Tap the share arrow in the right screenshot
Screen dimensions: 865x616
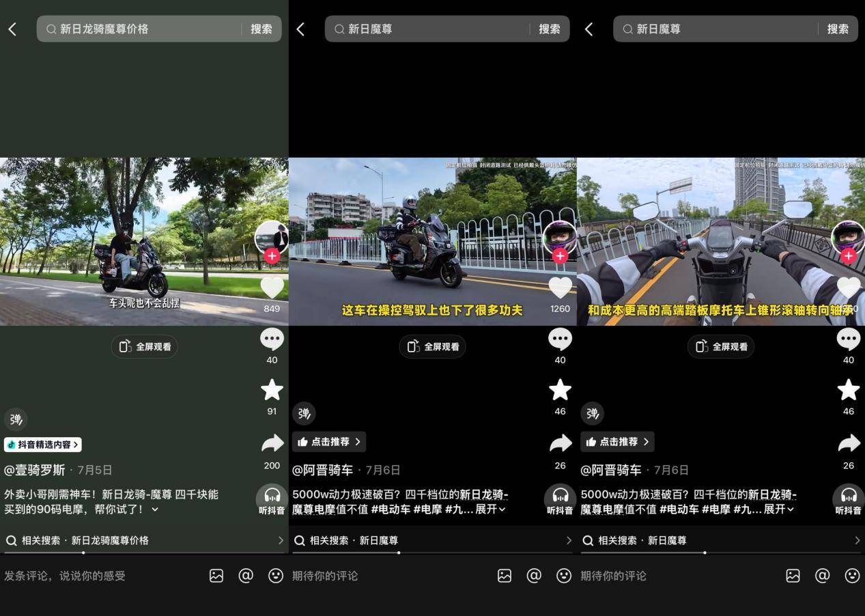(x=849, y=444)
